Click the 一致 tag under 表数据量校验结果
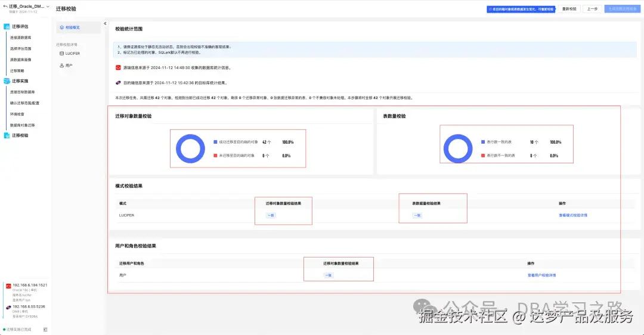The height and width of the screenshot is (335, 644). [417, 216]
